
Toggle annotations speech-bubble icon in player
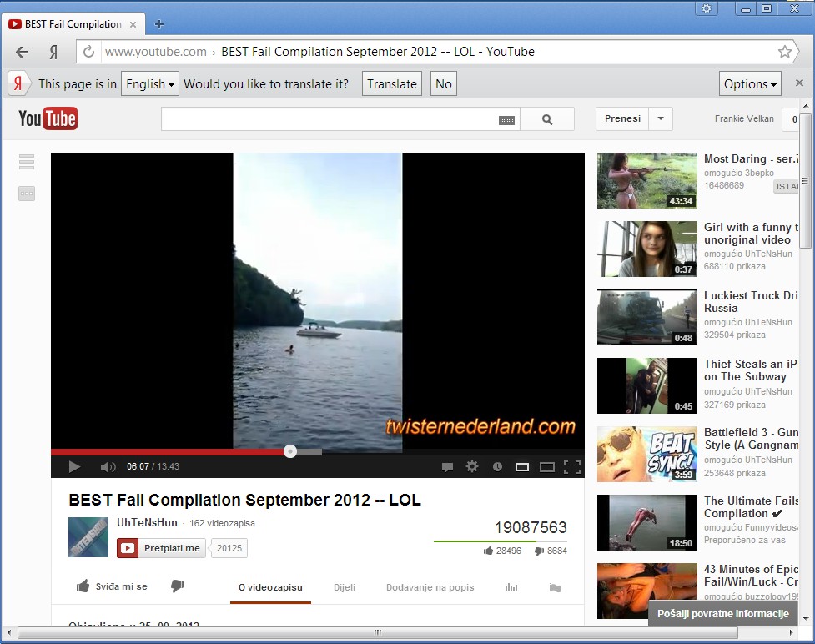pos(447,467)
